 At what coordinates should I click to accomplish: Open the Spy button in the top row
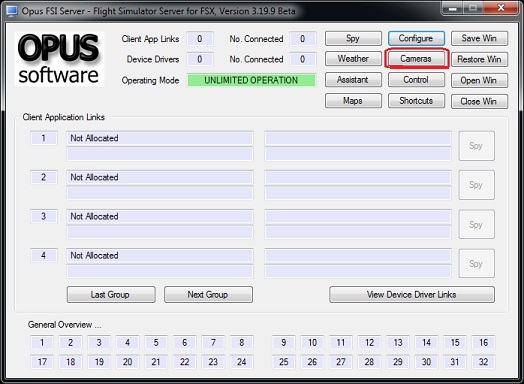(x=353, y=38)
